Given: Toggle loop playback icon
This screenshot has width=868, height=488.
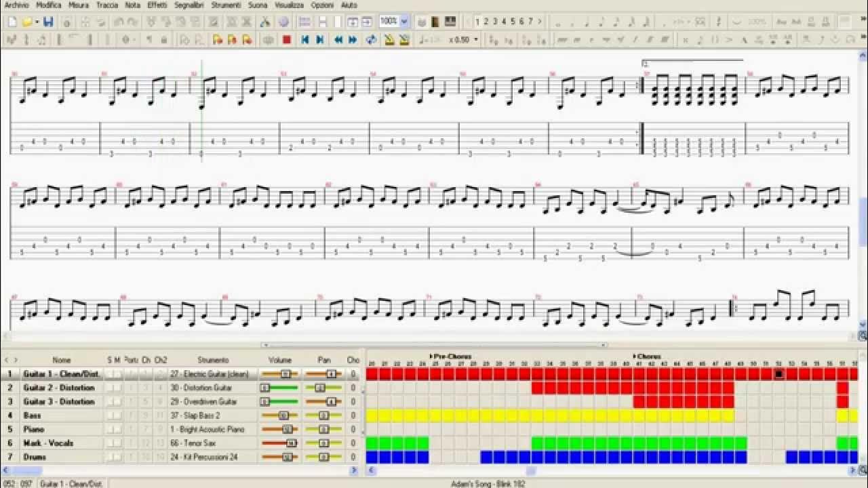Looking at the screenshot, I should (x=371, y=40).
